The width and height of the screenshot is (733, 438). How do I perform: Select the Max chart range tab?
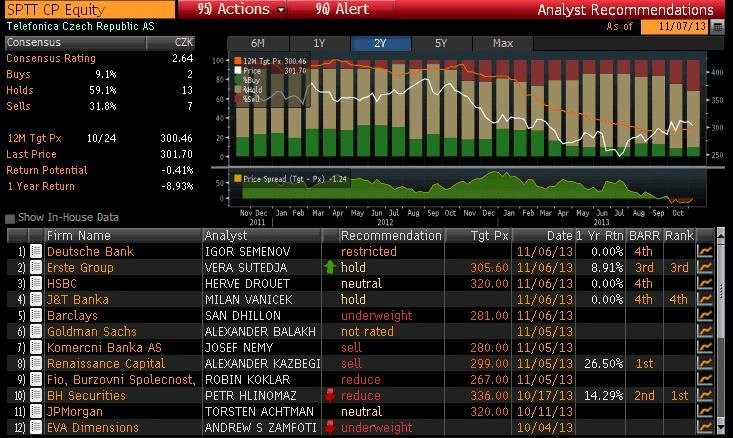[x=503, y=43]
